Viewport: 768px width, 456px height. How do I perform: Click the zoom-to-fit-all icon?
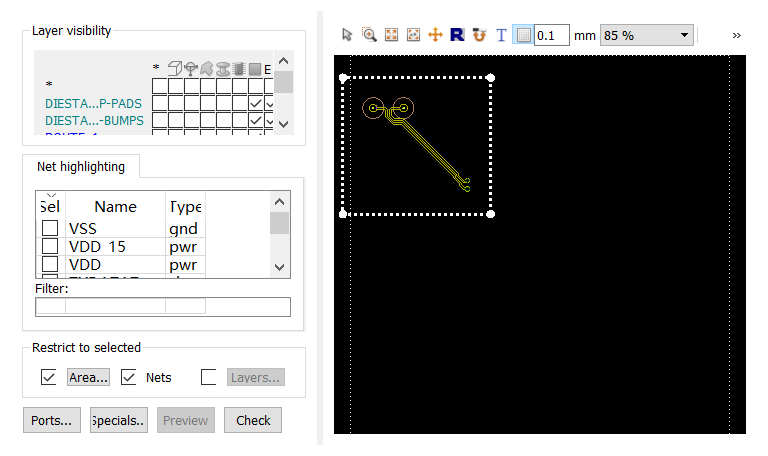(391, 35)
